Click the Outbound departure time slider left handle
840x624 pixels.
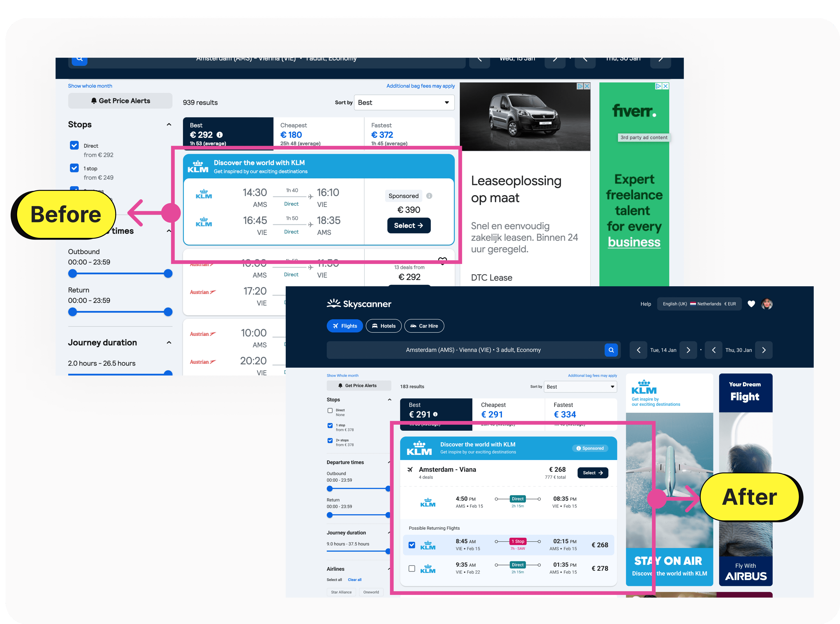pyautogui.click(x=72, y=273)
